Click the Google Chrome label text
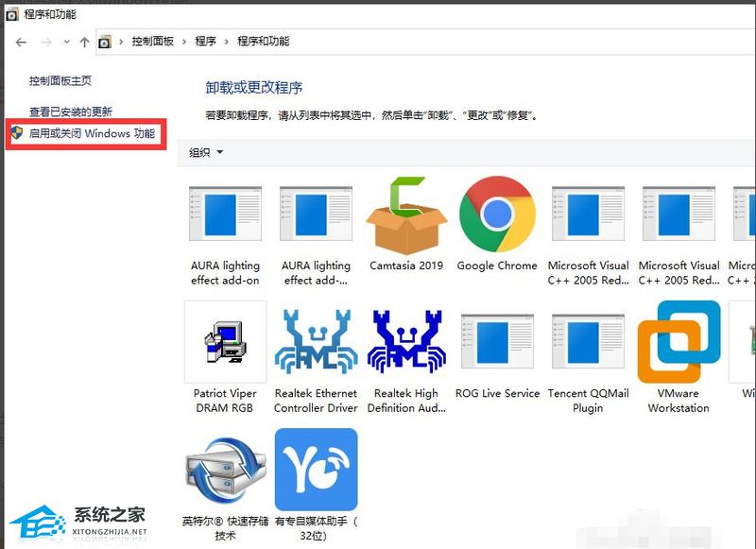 pyautogui.click(x=497, y=266)
